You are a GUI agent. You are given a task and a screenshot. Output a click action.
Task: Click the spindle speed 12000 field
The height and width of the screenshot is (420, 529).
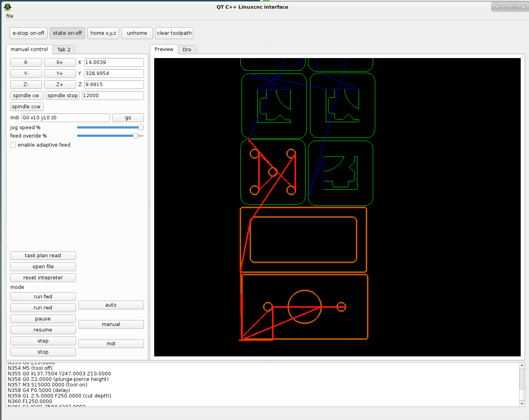pyautogui.click(x=113, y=96)
